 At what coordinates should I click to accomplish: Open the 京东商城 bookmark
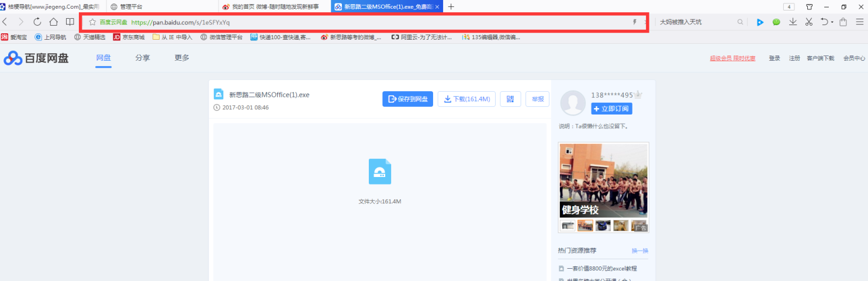click(x=129, y=37)
